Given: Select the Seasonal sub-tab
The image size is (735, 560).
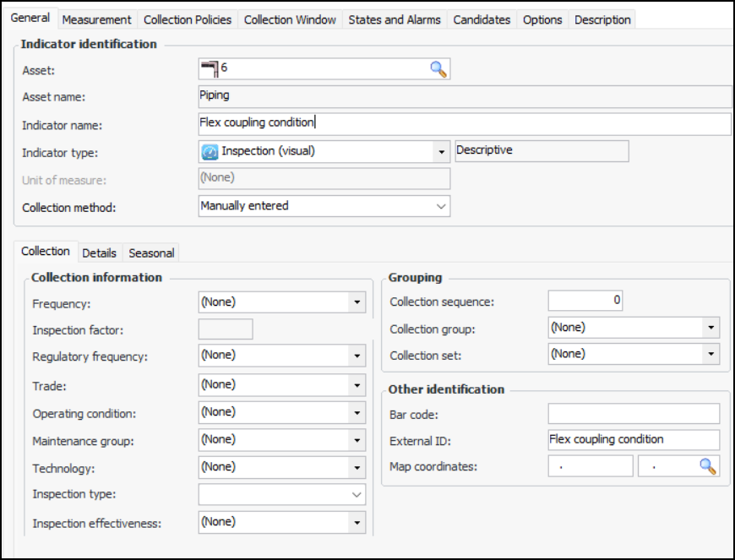Looking at the screenshot, I should click(x=151, y=253).
